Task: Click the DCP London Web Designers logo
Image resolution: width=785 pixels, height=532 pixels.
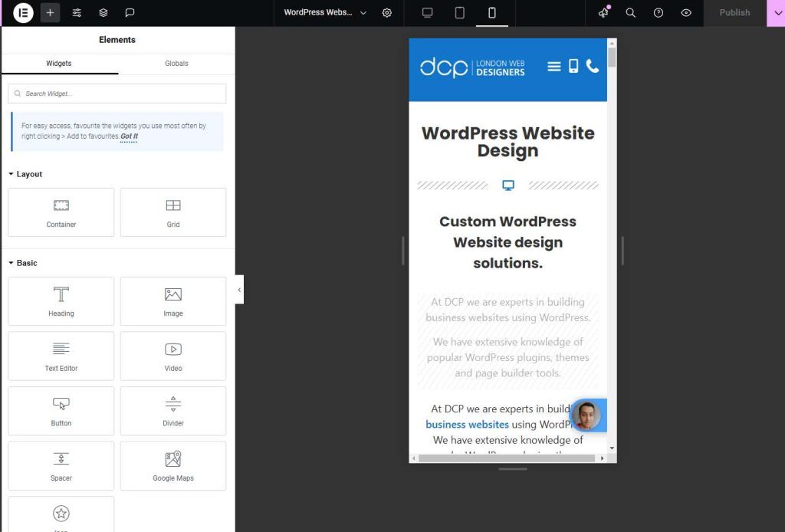Action: click(x=472, y=67)
